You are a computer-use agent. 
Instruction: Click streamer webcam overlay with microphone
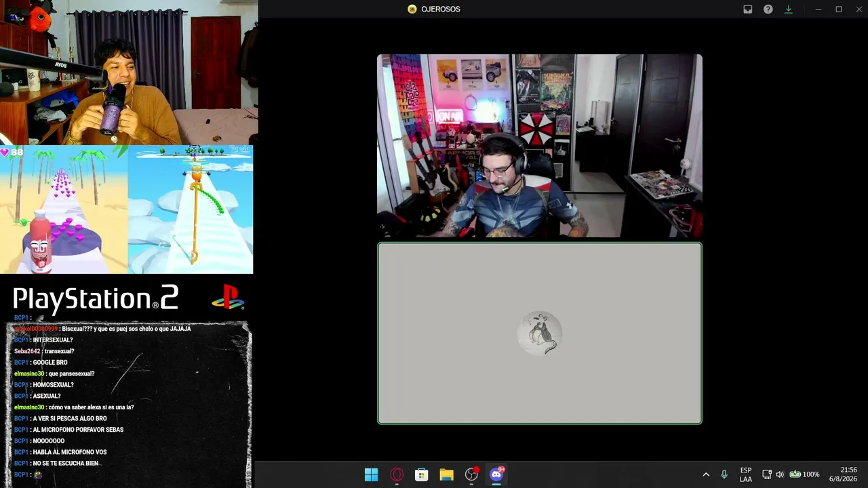tap(129, 72)
